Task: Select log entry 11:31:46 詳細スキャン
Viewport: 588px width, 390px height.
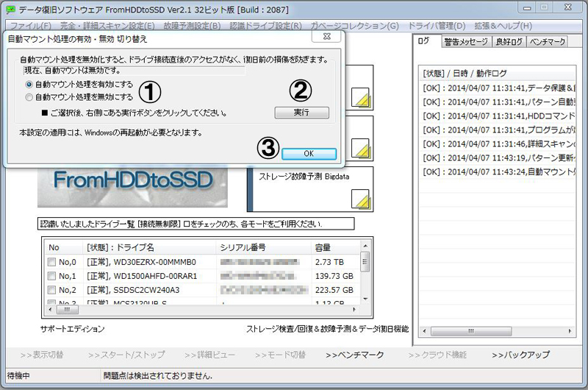Action: coord(498,144)
